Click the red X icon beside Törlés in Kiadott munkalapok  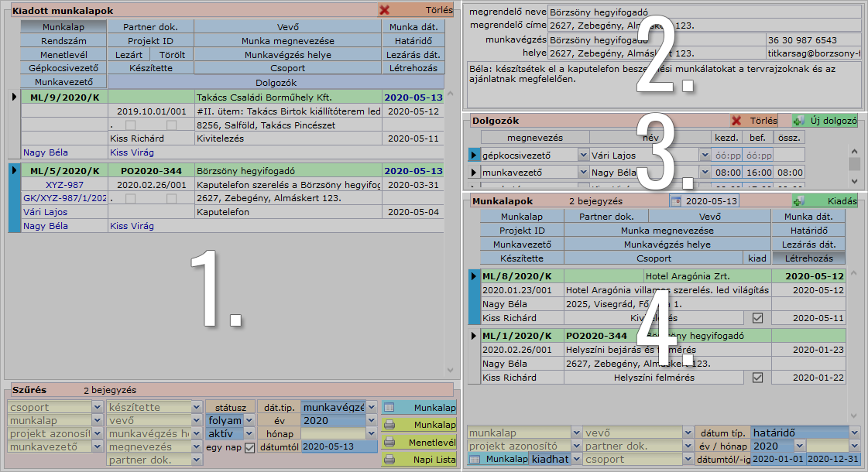pos(385,11)
